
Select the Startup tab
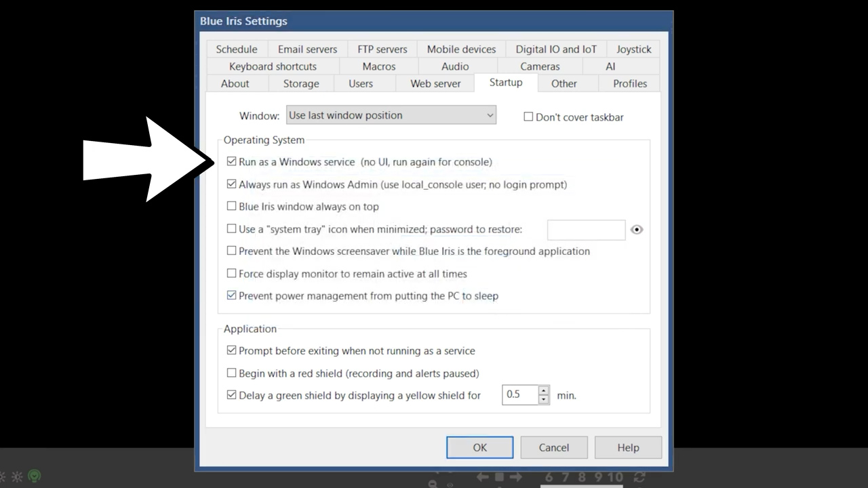506,83
